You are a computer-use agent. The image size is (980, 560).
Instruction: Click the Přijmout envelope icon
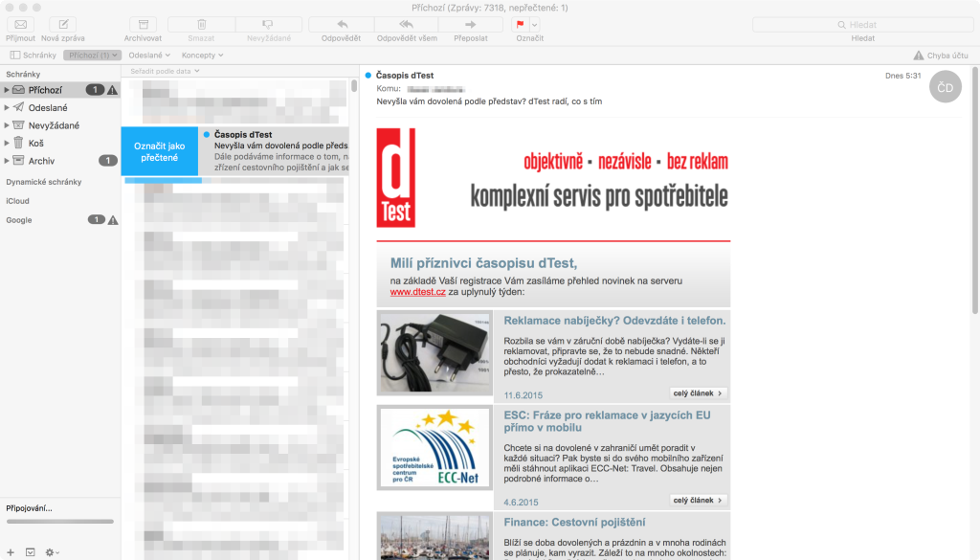(21, 24)
